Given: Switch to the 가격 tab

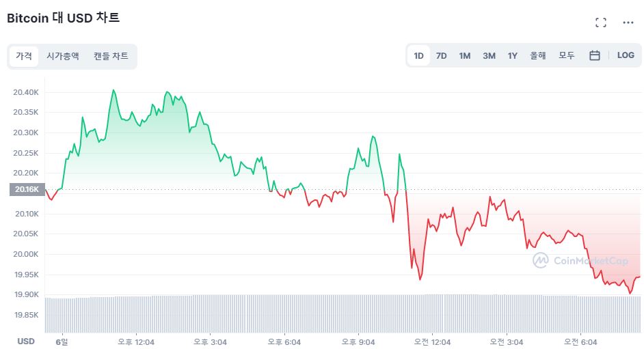Looking at the screenshot, I should click(24, 56).
